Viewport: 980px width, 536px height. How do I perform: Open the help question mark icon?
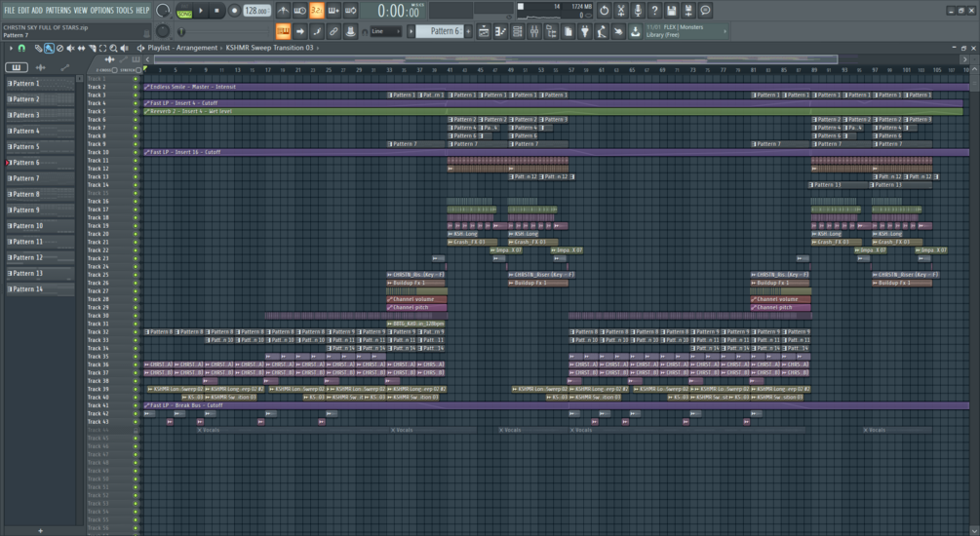click(x=654, y=11)
